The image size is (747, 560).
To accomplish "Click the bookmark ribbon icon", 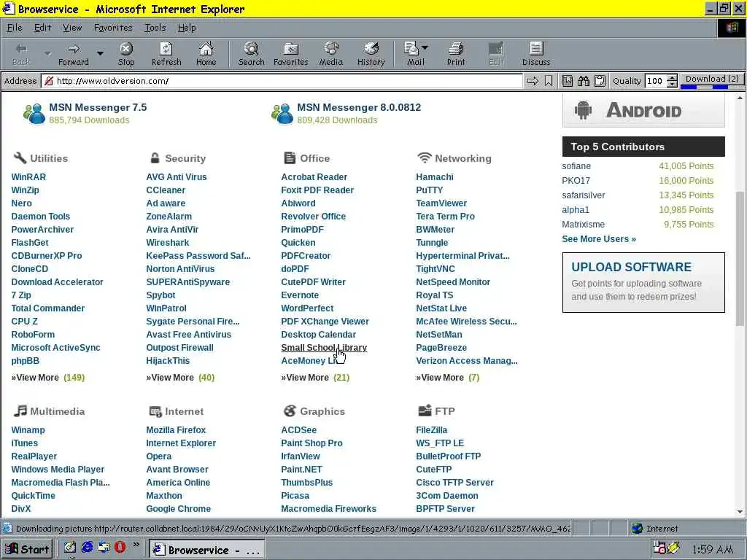I will (x=549, y=81).
